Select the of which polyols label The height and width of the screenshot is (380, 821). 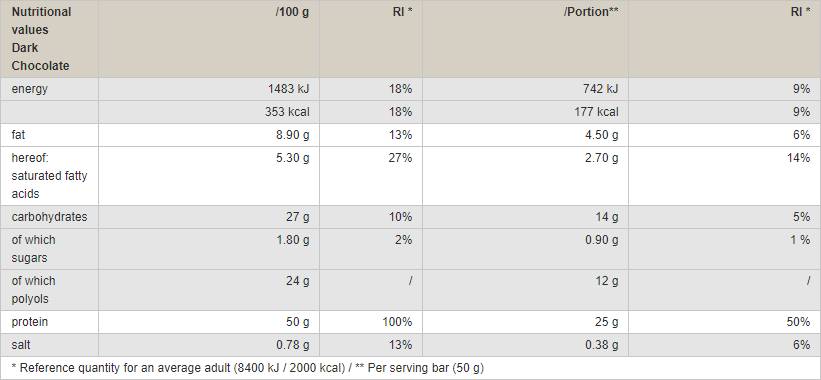(33, 290)
